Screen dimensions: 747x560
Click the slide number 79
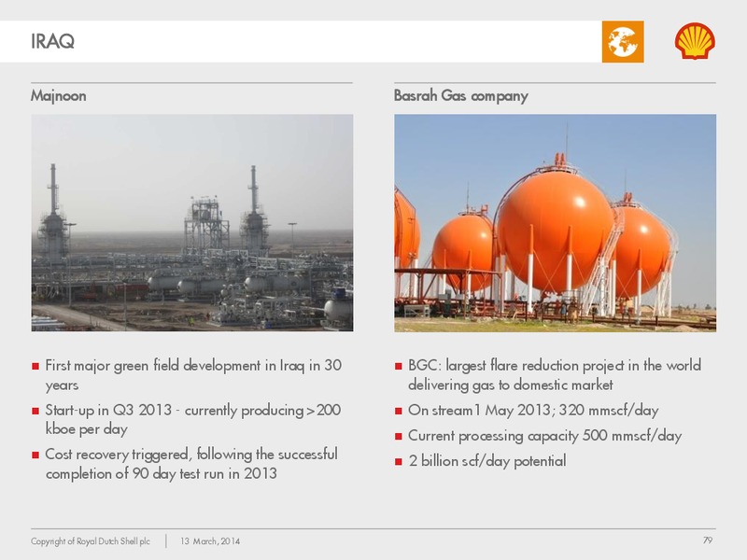pyautogui.click(x=708, y=540)
